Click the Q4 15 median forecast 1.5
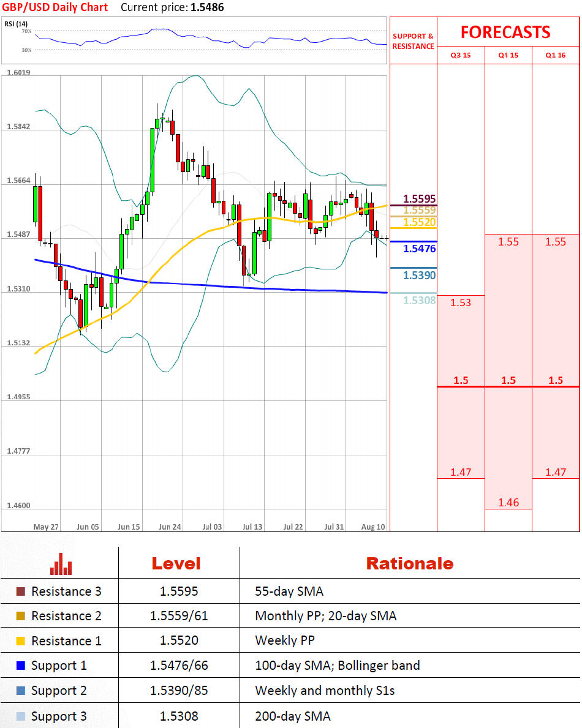 click(508, 381)
